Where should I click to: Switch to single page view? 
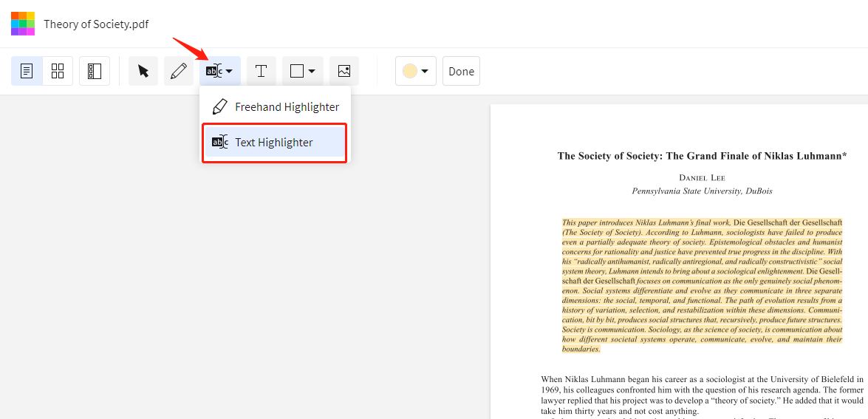[x=27, y=71]
